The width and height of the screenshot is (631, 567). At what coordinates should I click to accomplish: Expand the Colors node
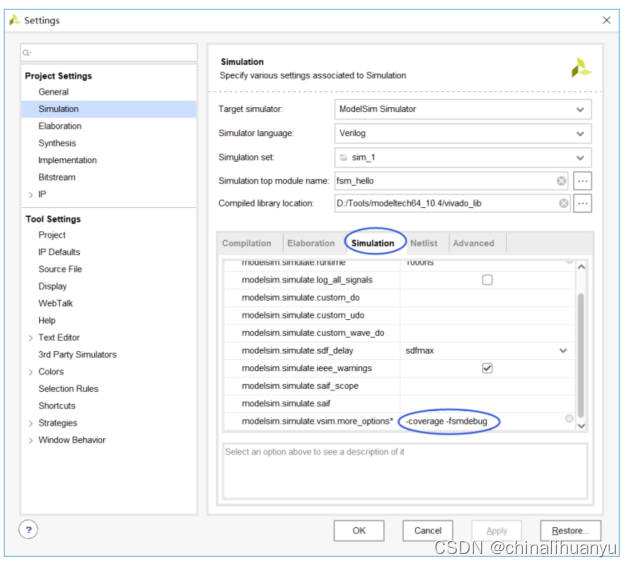point(31,372)
